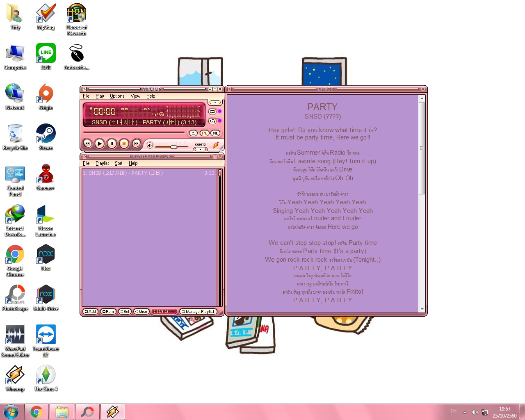
Task: Click Winamp system menu icon in titlebar
Action: tap(84, 89)
